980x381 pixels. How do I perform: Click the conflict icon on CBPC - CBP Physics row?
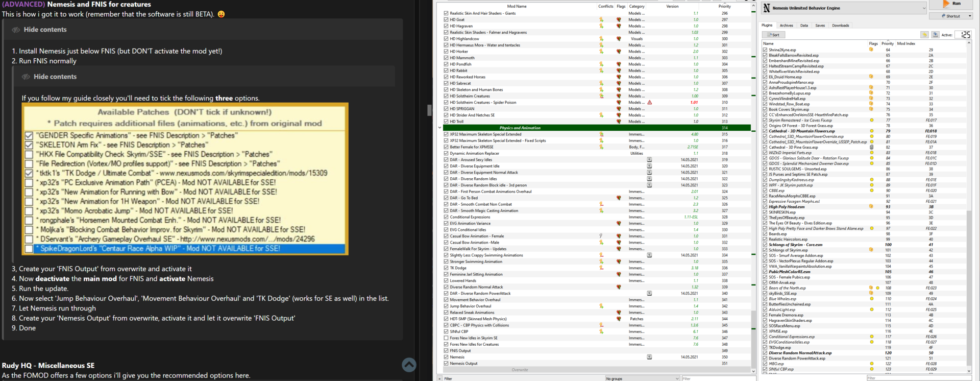click(x=601, y=325)
